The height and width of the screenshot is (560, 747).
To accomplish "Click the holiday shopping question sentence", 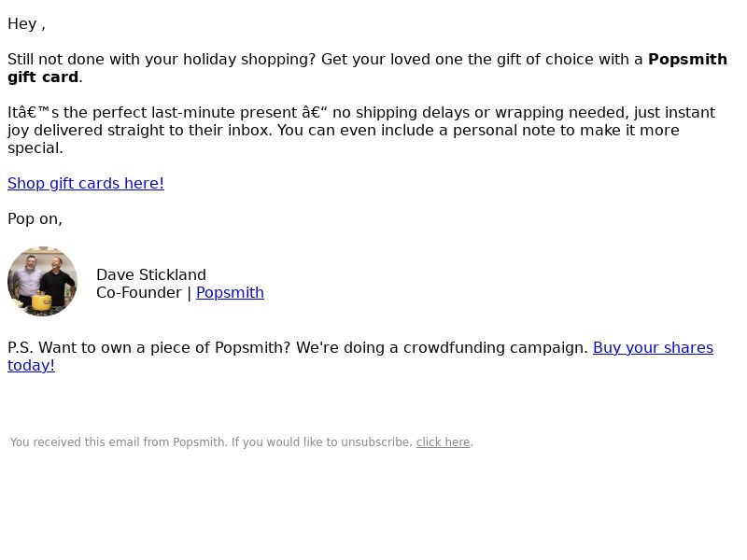I will pyautogui.click(x=162, y=59).
